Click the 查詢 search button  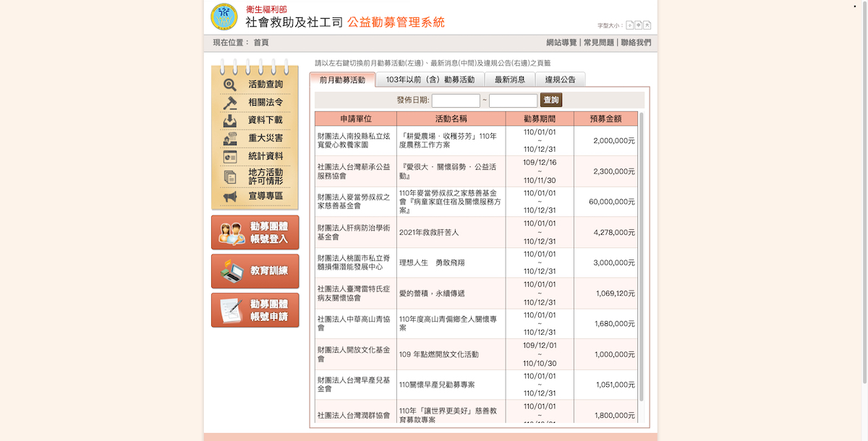tap(551, 100)
